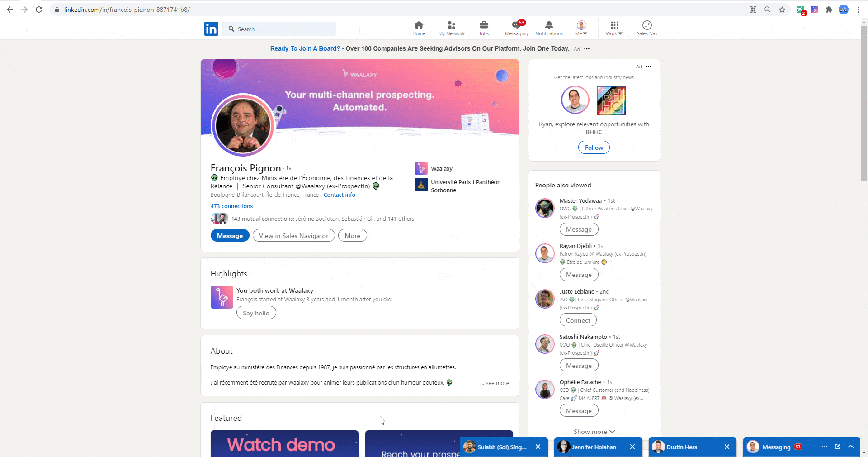Reload the page with refresh icon
Viewport: 868px width, 457px height.
(x=39, y=10)
